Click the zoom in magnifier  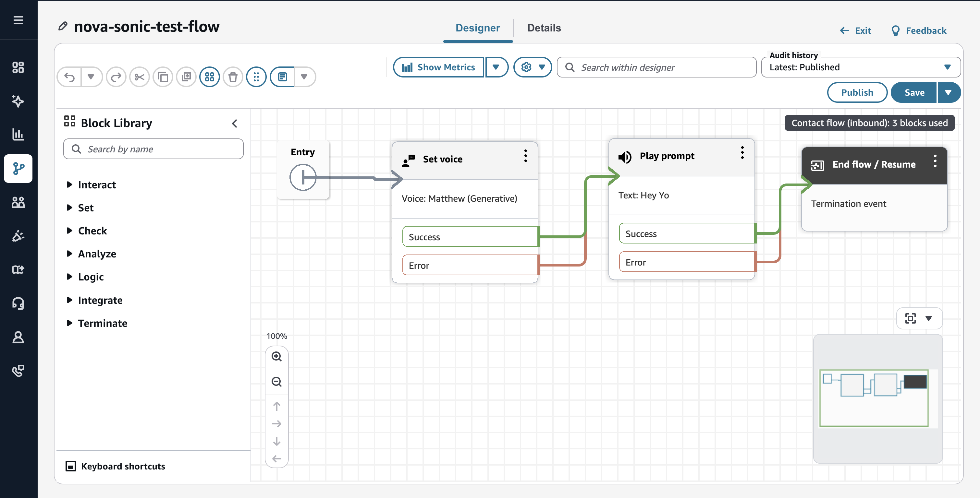276,357
